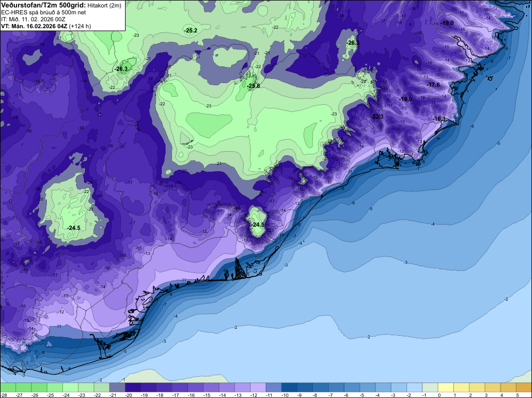Click the 3 label in the legend bar
Screen dimensions: 532x398
pos(486,395)
